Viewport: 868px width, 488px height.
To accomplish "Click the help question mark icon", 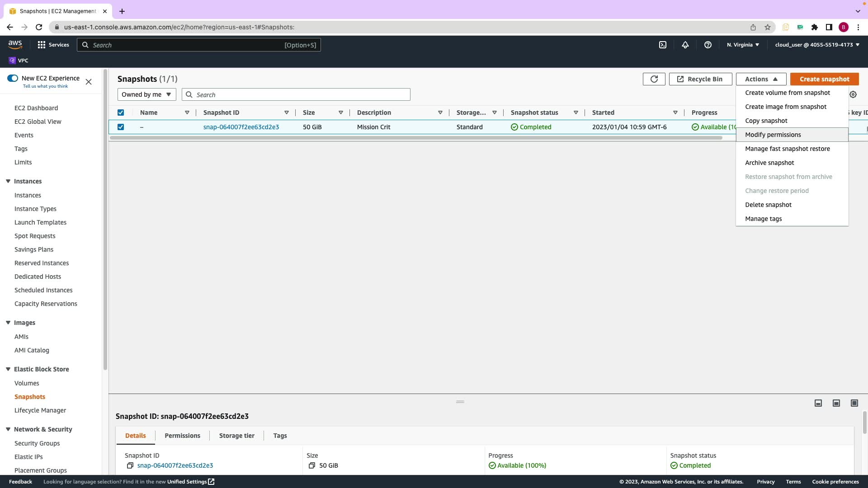I will tap(708, 45).
